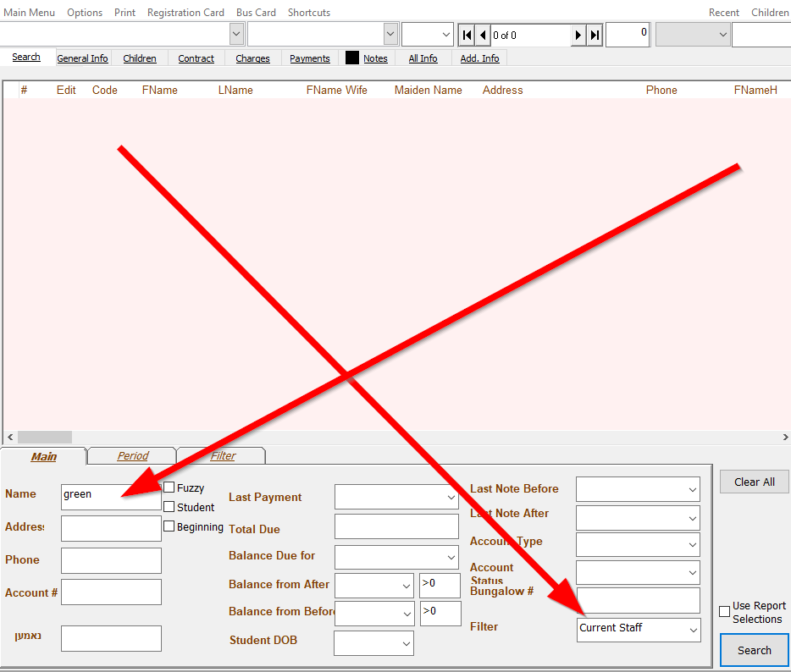Image resolution: width=791 pixels, height=672 pixels.
Task: Toggle Use Report Selections checkbox
Action: pos(724,612)
